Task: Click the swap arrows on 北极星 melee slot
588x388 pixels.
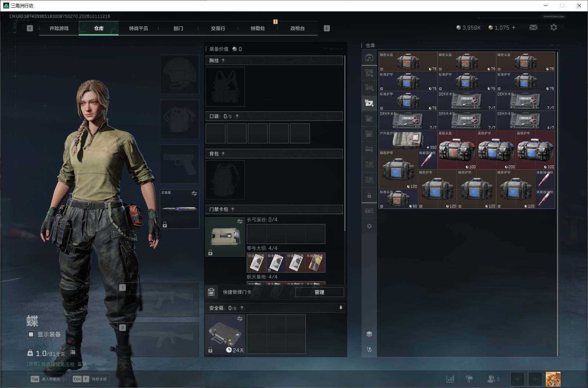Action: (x=194, y=193)
